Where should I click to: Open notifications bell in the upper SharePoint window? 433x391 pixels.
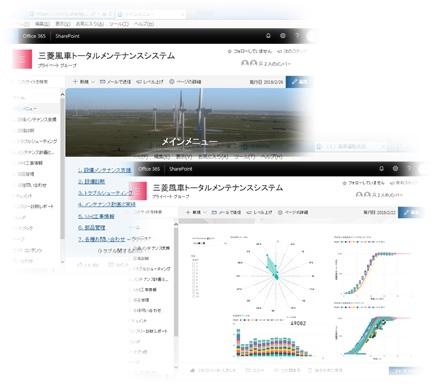pos(268,36)
